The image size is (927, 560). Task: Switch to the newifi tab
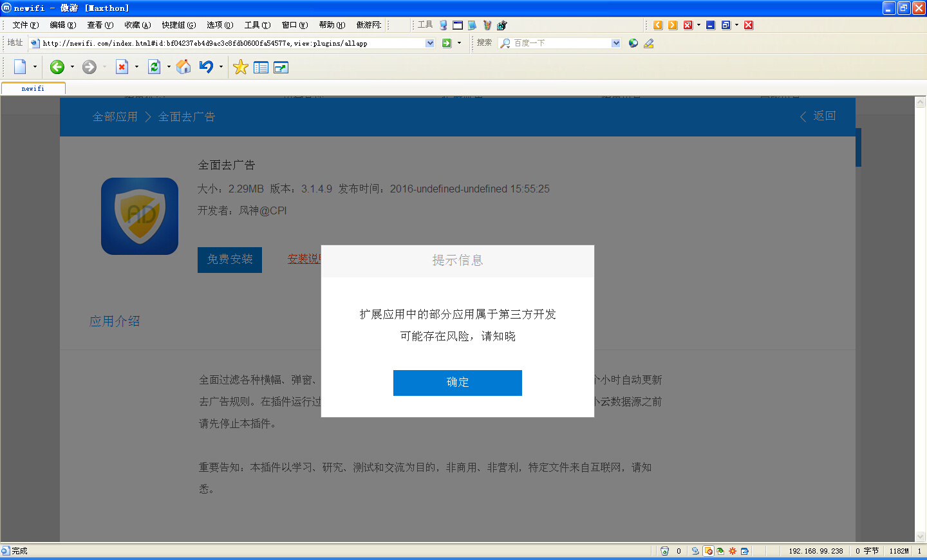[32, 88]
